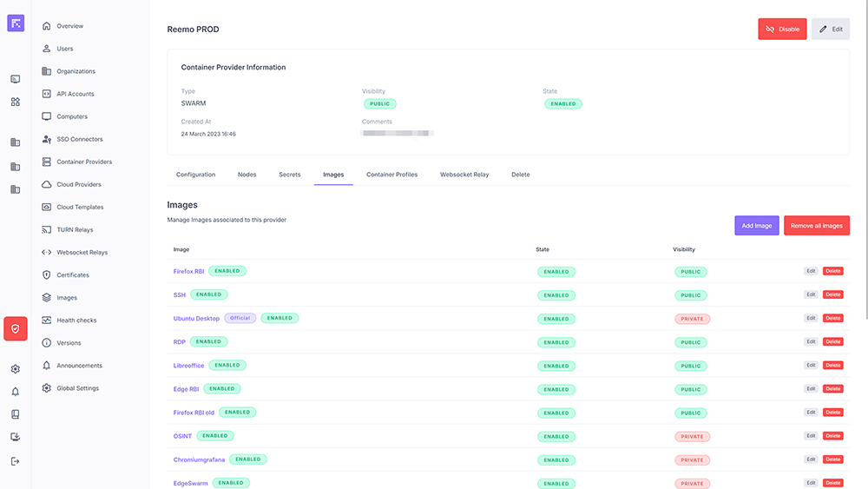Open the Container Profiles tab
The image size is (868, 489).
tap(391, 175)
